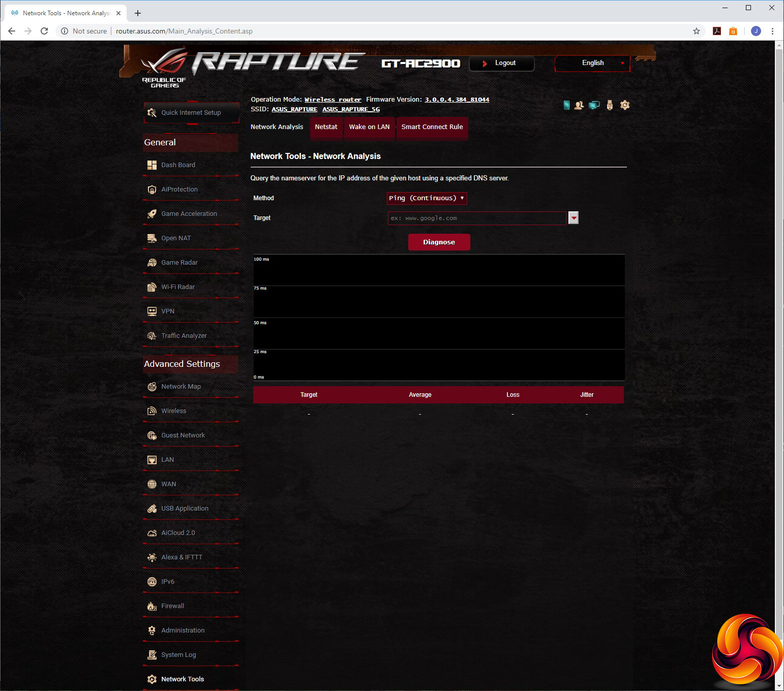Select the Open NAT sidebar icon
The width and height of the screenshot is (784, 691).
click(152, 238)
